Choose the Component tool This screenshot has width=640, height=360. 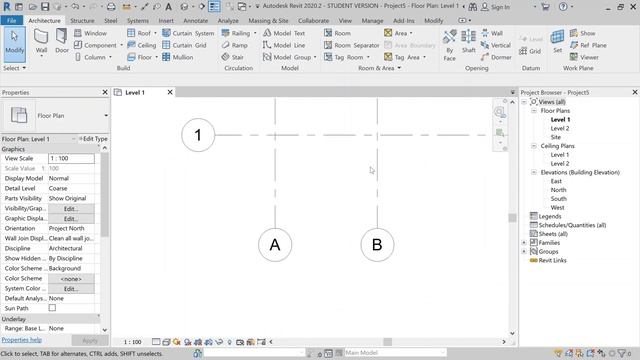click(x=96, y=45)
